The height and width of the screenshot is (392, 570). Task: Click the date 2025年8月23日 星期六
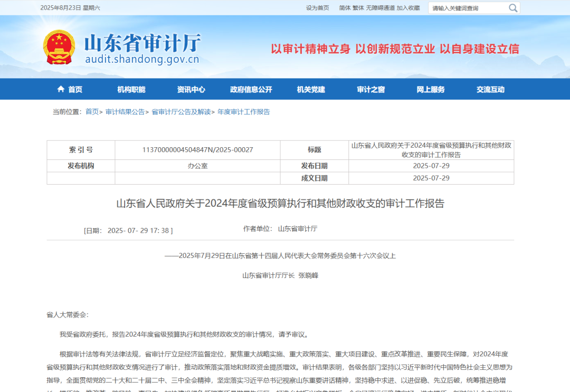coord(70,8)
